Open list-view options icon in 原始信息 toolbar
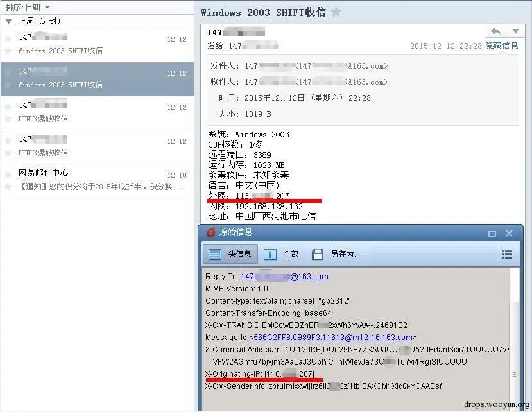 tap(507, 254)
